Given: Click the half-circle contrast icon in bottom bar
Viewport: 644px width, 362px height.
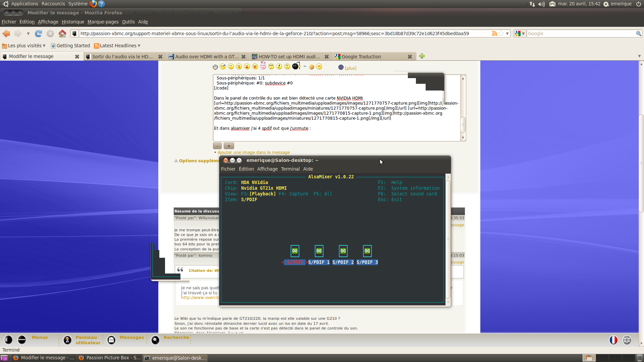Looking at the screenshot, I should pos(8,340).
